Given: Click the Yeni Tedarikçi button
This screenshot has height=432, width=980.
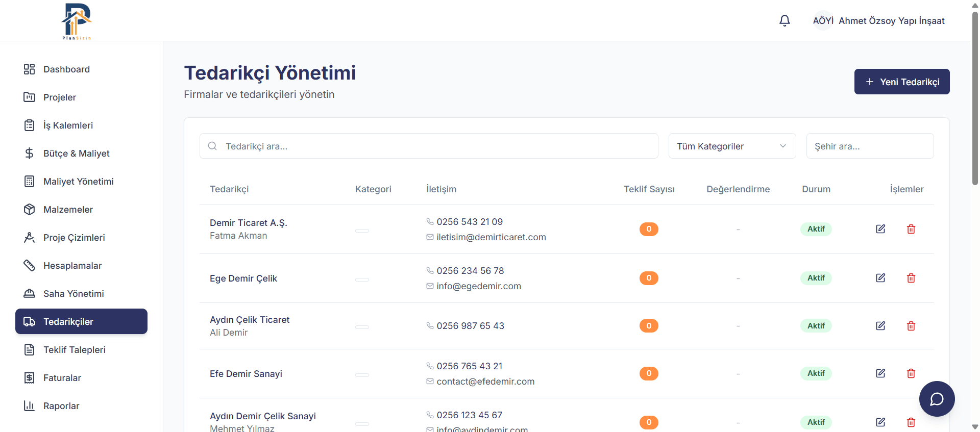Looking at the screenshot, I should coord(902,82).
